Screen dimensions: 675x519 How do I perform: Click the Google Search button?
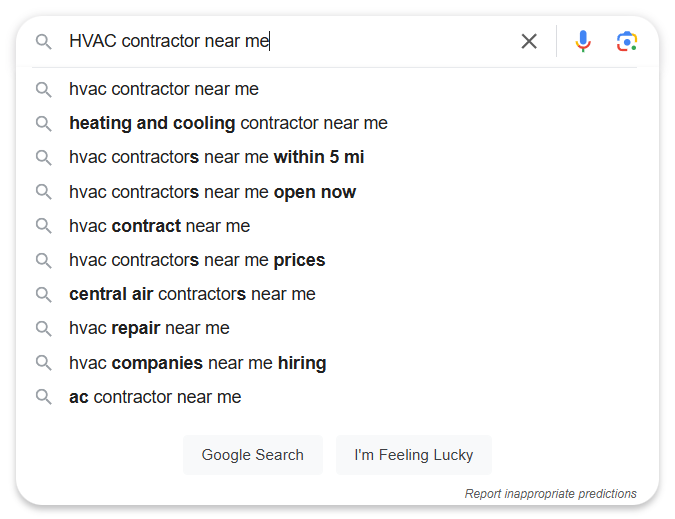tap(253, 455)
